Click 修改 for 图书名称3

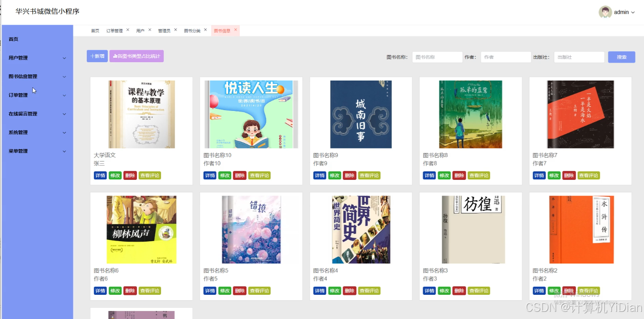(x=445, y=291)
